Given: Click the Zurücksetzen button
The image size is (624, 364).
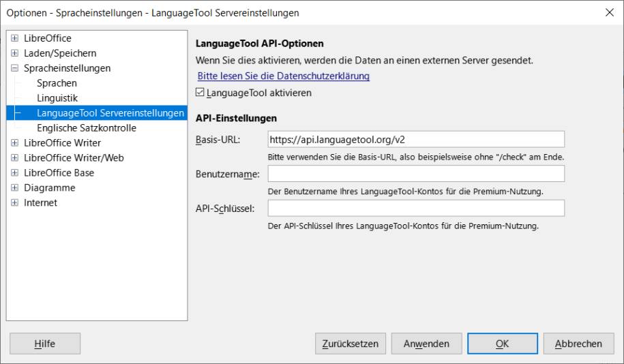Looking at the screenshot, I should click(x=351, y=344).
